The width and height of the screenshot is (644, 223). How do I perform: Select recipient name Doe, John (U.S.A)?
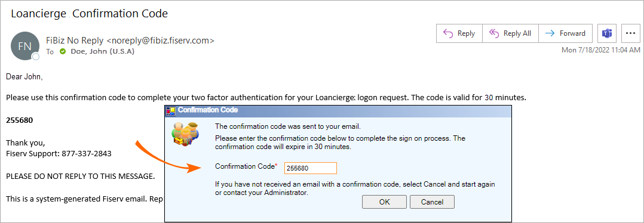tap(102, 52)
